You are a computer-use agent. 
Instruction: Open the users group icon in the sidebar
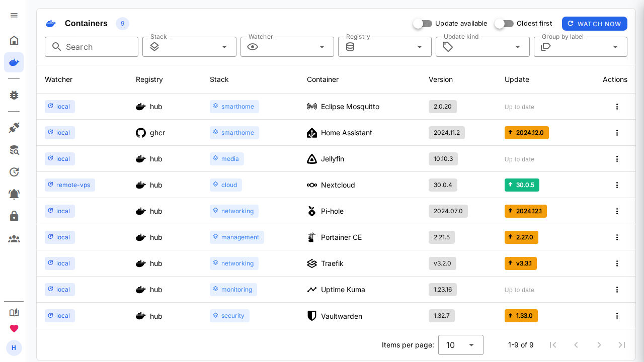pos(14,239)
